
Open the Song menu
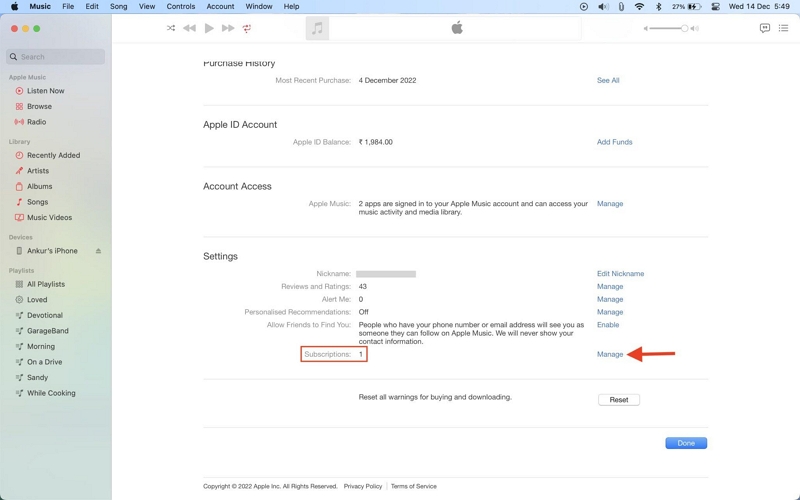pyautogui.click(x=118, y=7)
